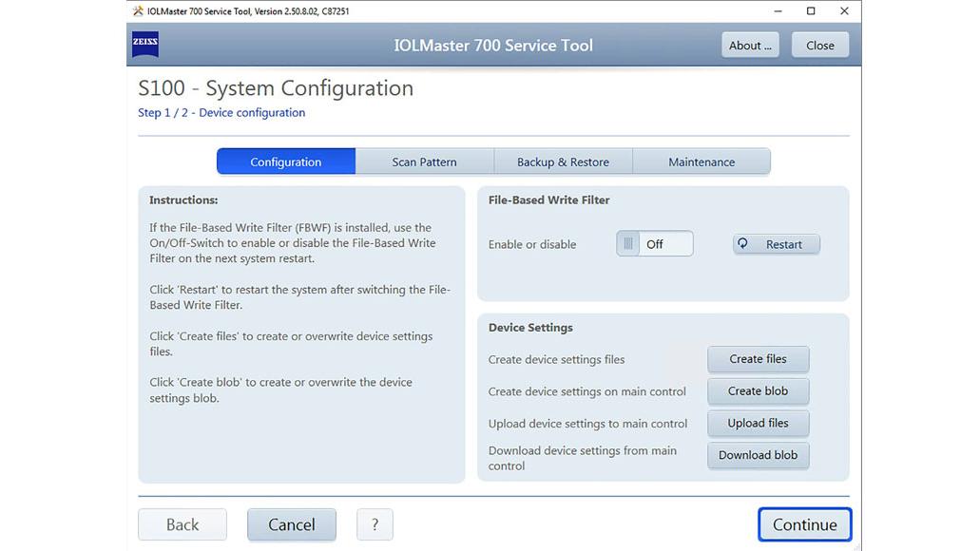
Task: Click the Close button in header
Action: (x=820, y=45)
